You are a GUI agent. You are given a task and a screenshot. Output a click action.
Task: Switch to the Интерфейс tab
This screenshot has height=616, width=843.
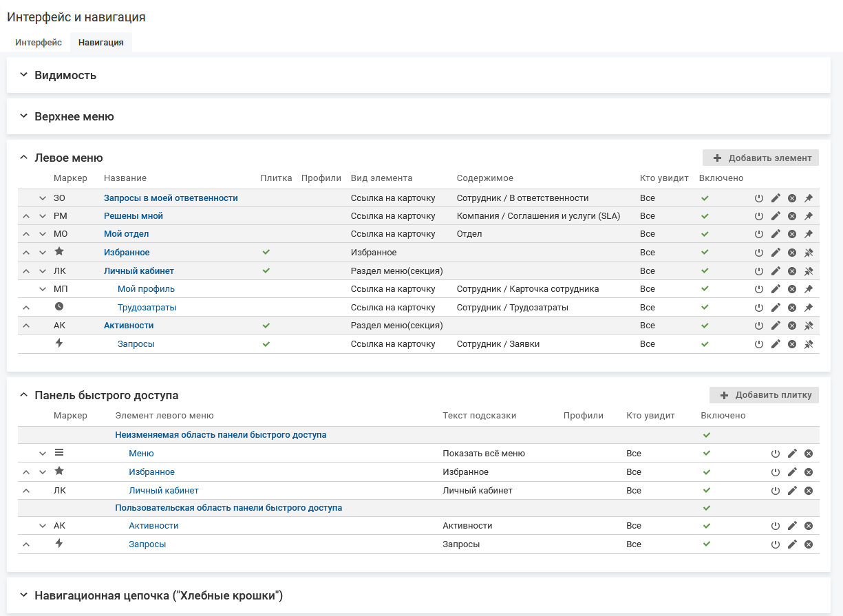(x=39, y=43)
